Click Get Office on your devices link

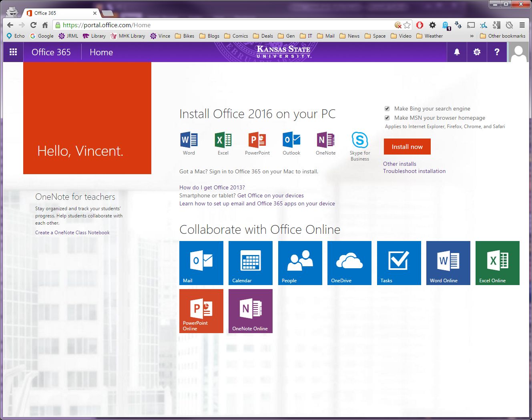coord(271,195)
